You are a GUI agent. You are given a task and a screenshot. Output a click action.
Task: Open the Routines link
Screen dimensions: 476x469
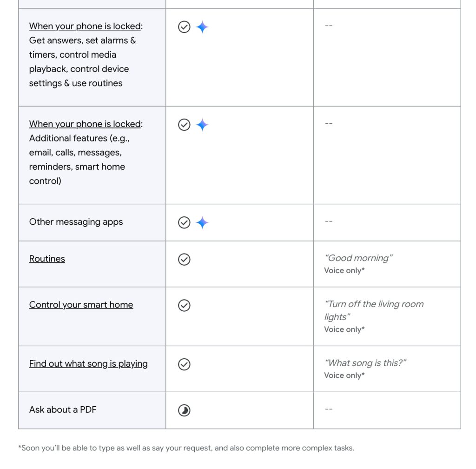(47, 259)
